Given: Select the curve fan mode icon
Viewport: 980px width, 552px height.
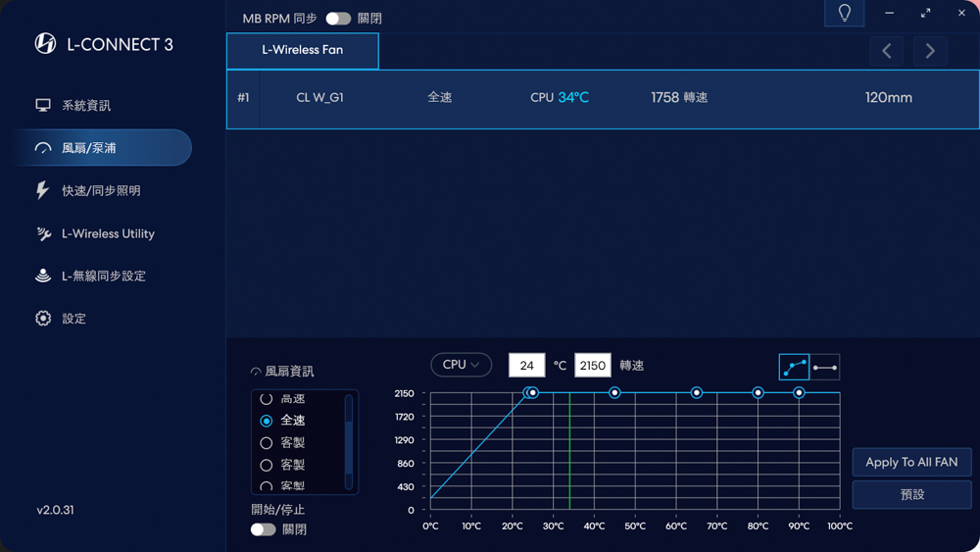Looking at the screenshot, I should tap(795, 367).
